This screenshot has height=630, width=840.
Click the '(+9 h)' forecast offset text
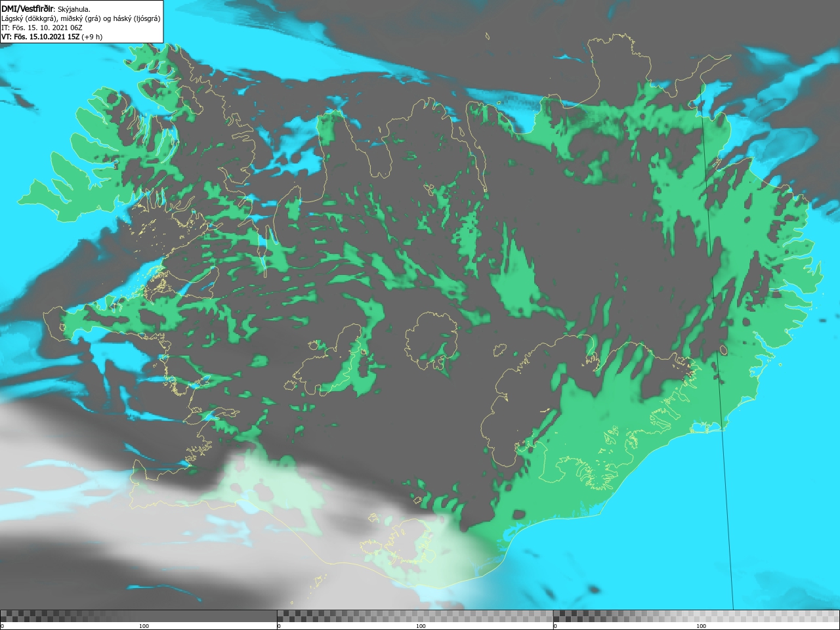pyautogui.click(x=93, y=37)
